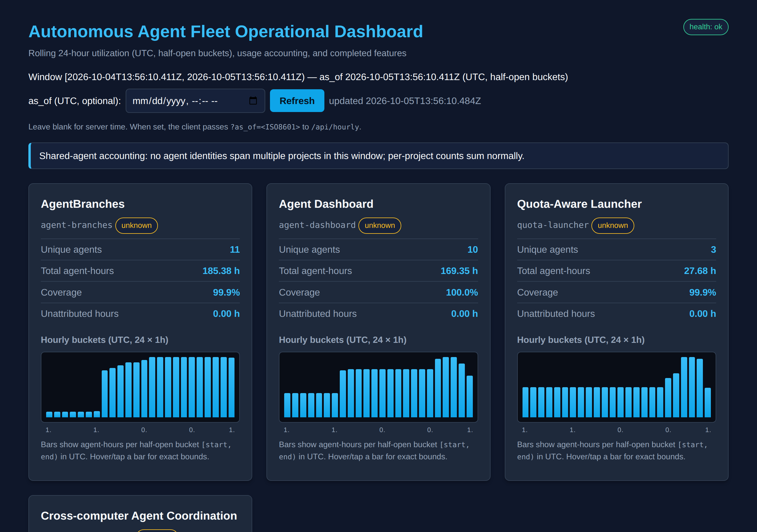
Task: Select the Agent Dashboard card title
Action: (326, 204)
